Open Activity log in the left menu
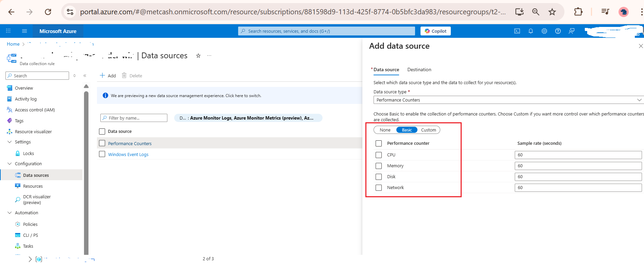The width and height of the screenshot is (644, 263). pos(26,99)
